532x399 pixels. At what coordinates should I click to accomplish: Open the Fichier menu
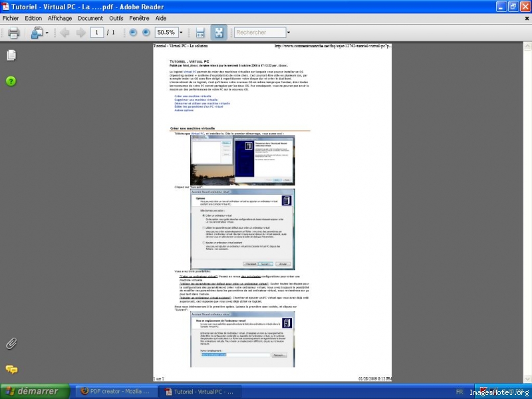point(11,19)
